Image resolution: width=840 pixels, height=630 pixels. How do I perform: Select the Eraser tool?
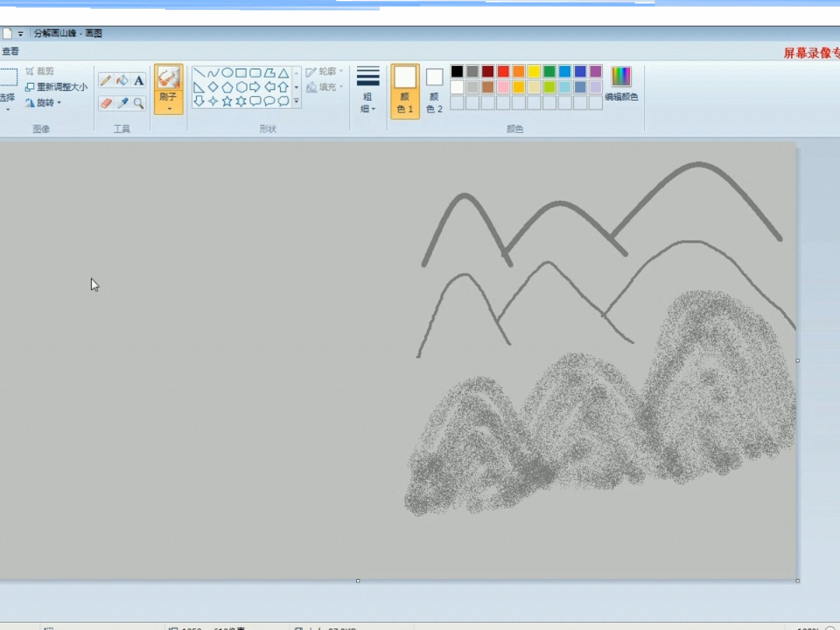[106, 103]
